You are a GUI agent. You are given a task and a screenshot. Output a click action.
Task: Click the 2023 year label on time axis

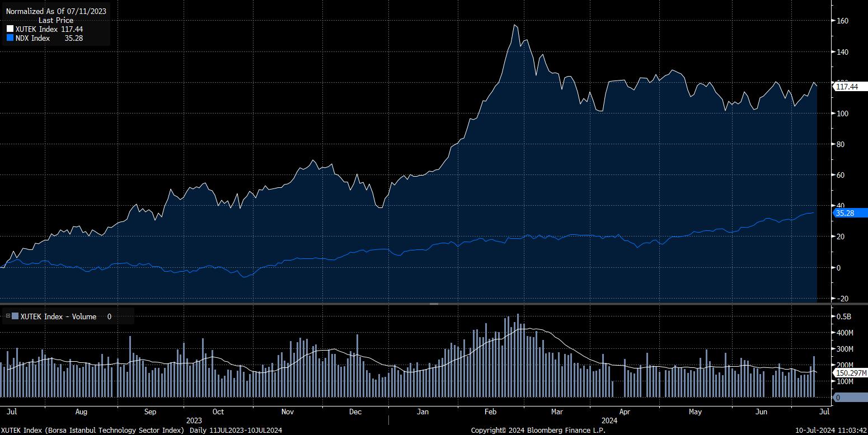tap(194, 420)
